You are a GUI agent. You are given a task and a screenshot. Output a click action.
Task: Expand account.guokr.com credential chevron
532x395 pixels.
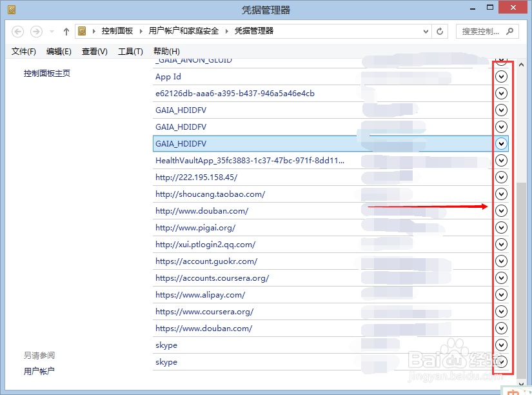pos(501,261)
